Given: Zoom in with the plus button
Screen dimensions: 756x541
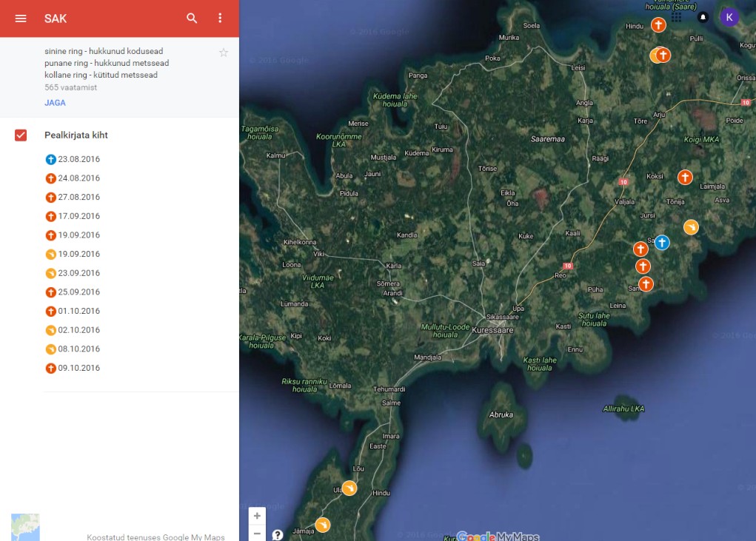Looking at the screenshot, I should coord(257,516).
